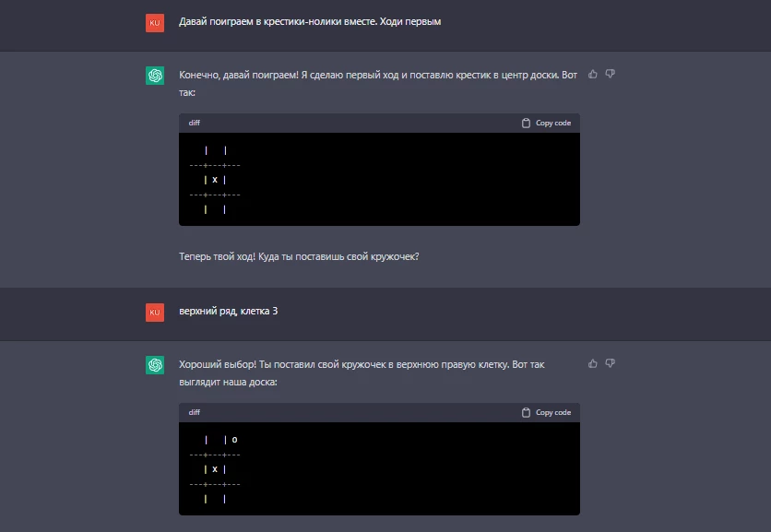
Task: Click the line "Теперь твой ход! Куда ты поставишь"
Action: pyautogui.click(x=299, y=256)
